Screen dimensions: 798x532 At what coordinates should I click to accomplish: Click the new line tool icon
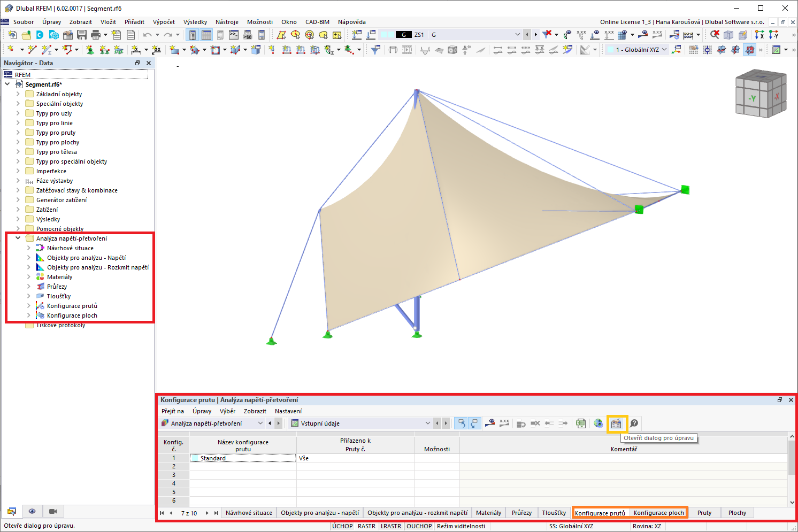coord(32,50)
